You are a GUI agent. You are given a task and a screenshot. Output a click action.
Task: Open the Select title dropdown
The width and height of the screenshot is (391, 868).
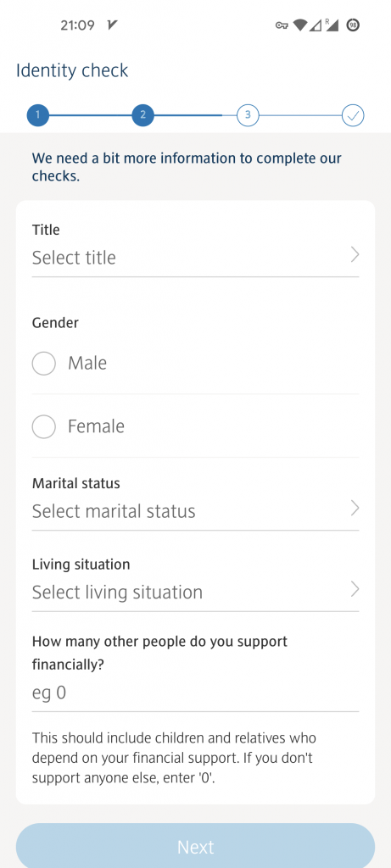click(x=195, y=258)
